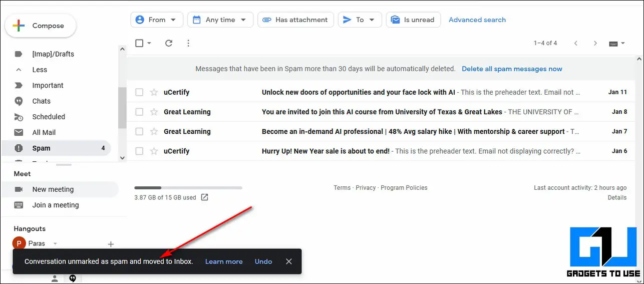Screen dimensions: 644x284
Task: Open the All Mail folder
Action: coord(44,133)
